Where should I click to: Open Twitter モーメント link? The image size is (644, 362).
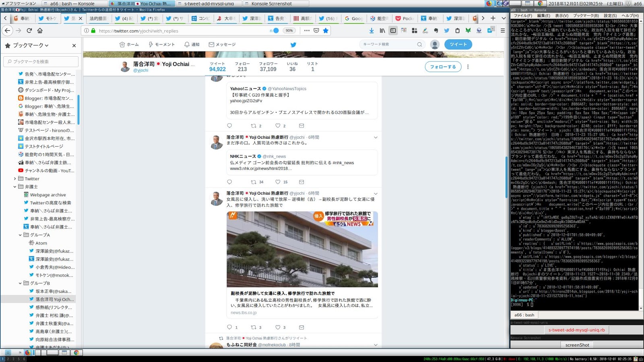point(161,45)
